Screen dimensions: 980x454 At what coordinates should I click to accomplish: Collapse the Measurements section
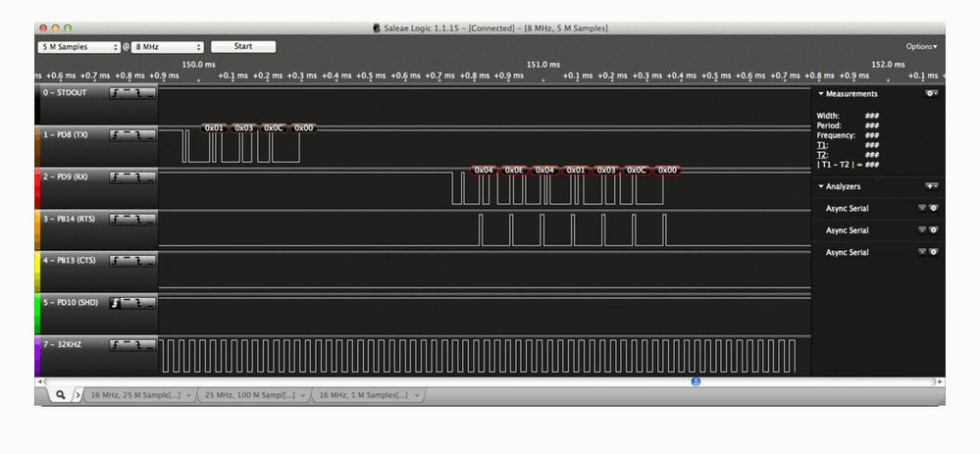[x=821, y=94]
